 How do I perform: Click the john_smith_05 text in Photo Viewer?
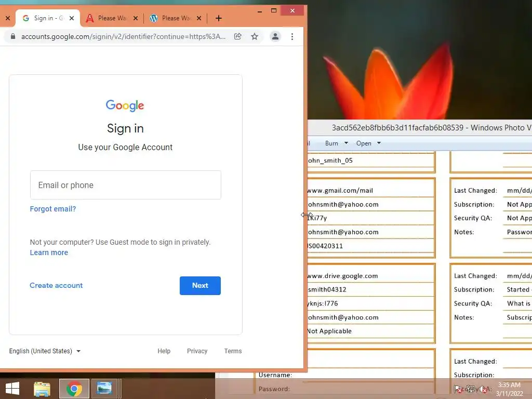330,161
